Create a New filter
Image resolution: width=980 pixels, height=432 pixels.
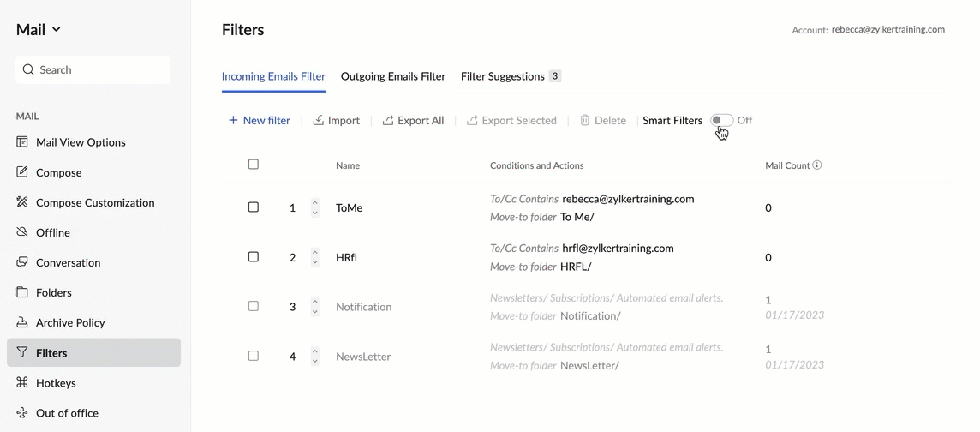tap(260, 120)
